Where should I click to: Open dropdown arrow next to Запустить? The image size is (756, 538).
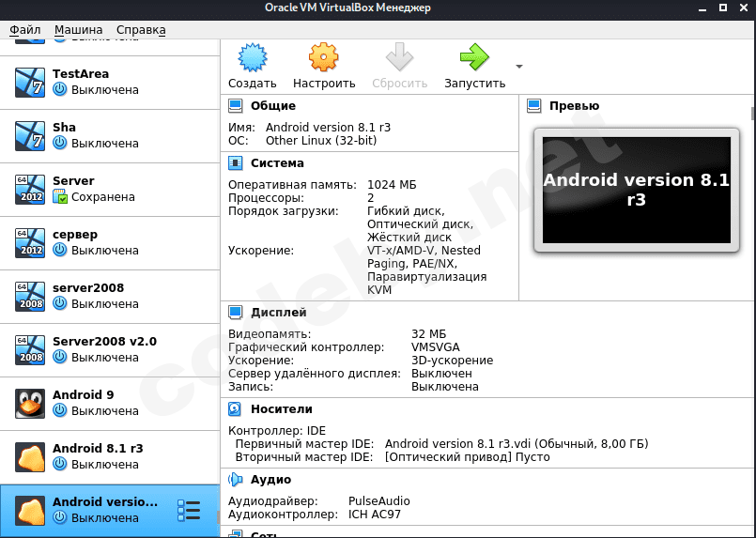[x=519, y=67]
